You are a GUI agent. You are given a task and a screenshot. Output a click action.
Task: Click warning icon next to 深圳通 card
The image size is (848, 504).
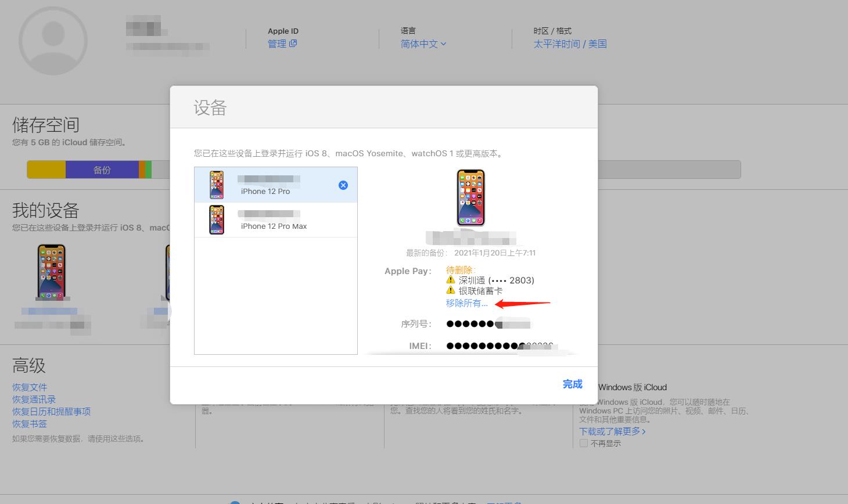click(451, 280)
